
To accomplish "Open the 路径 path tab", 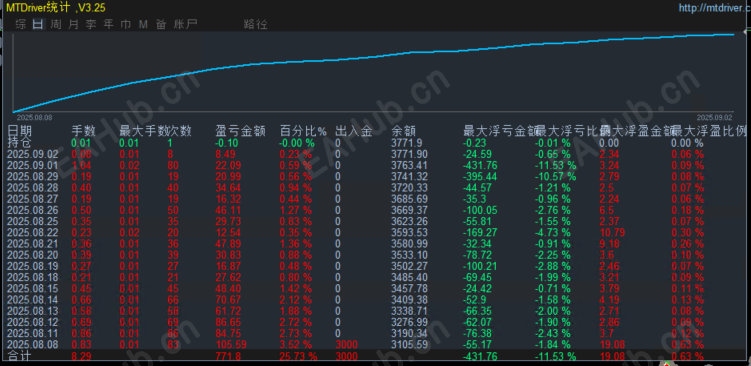I will [256, 24].
